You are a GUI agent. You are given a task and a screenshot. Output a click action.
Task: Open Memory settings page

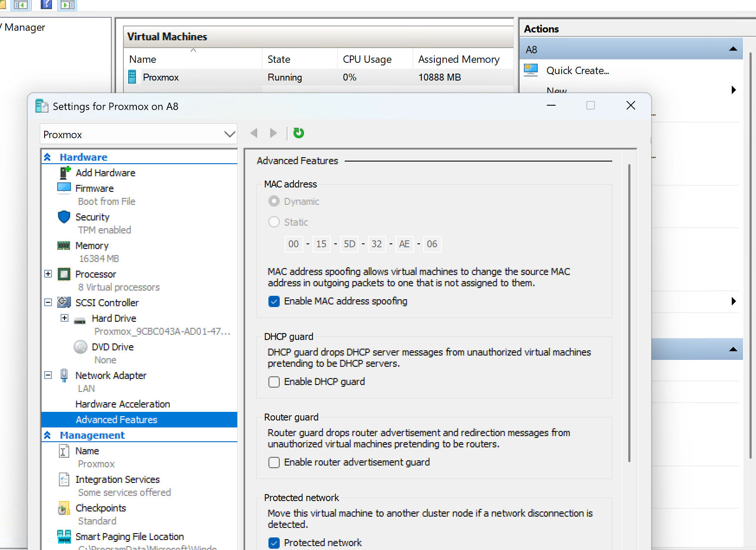point(92,246)
